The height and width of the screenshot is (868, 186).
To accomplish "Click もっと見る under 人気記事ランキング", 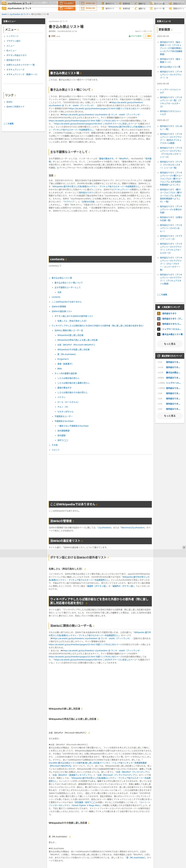I will tap(170, 344).
